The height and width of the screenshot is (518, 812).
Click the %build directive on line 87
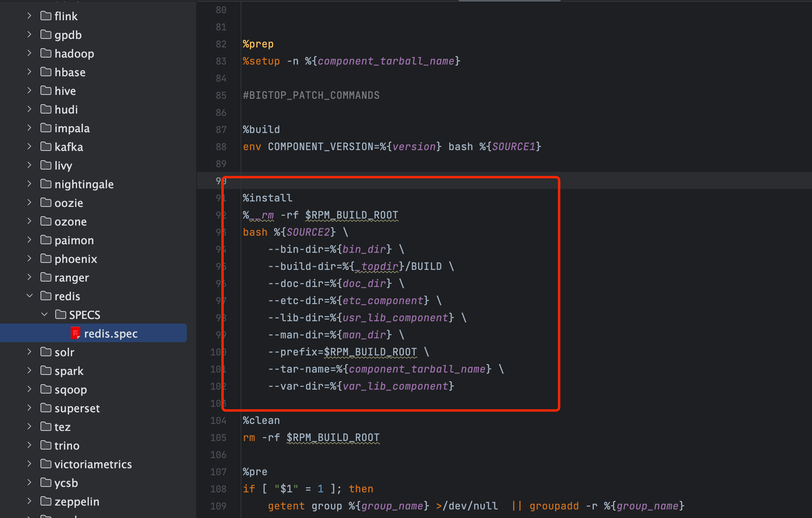coord(261,129)
